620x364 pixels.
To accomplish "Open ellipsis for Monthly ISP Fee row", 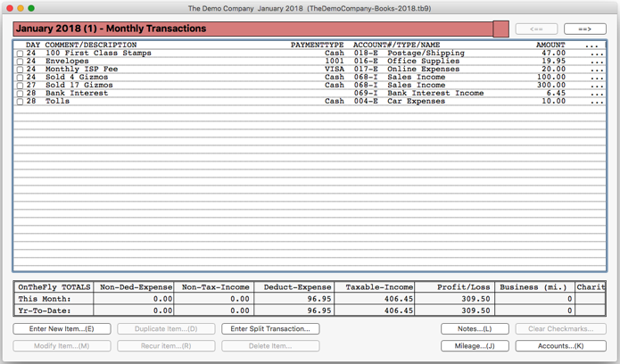I will 597,70.
